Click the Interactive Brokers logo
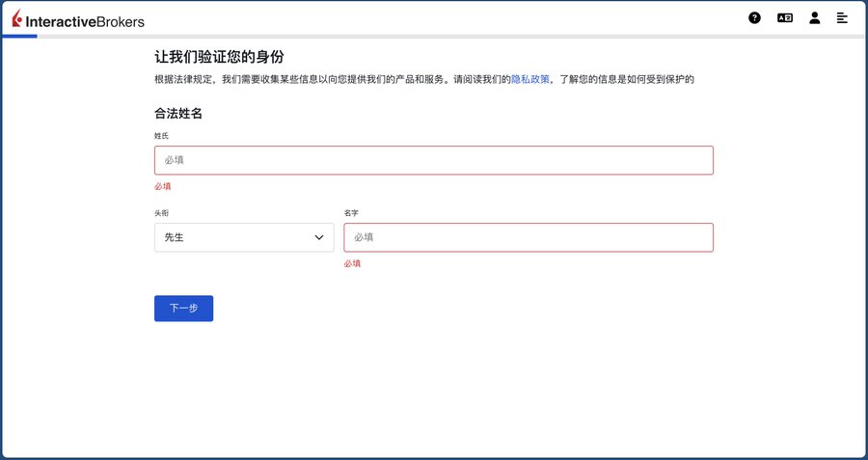 [x=78, y=19]
